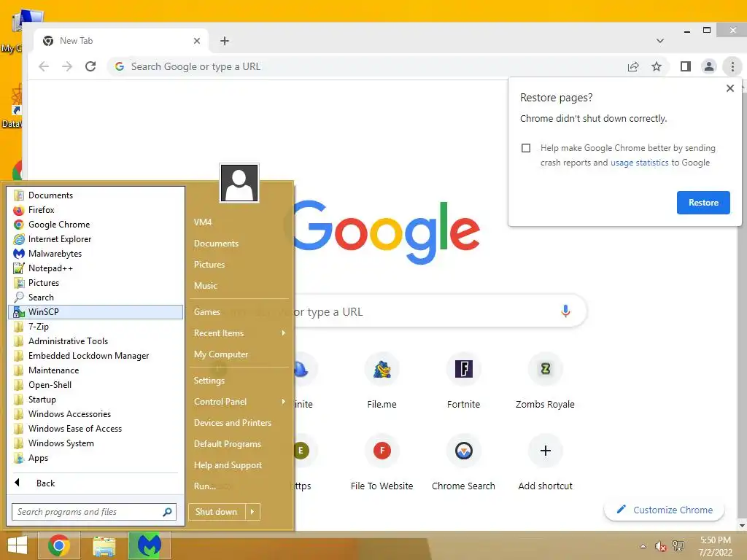Open File Explorer from the taskbar

(104, 545)
